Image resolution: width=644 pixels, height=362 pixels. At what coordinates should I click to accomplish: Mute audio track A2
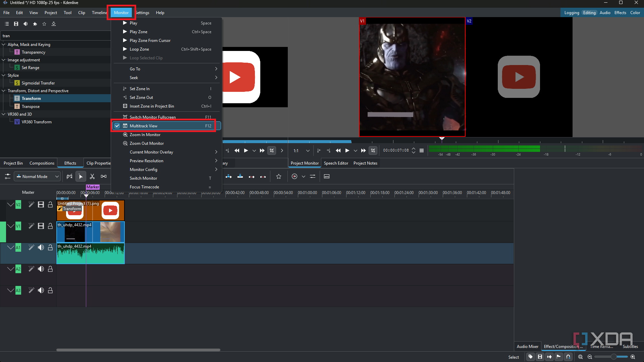click(x=41, y=269)
